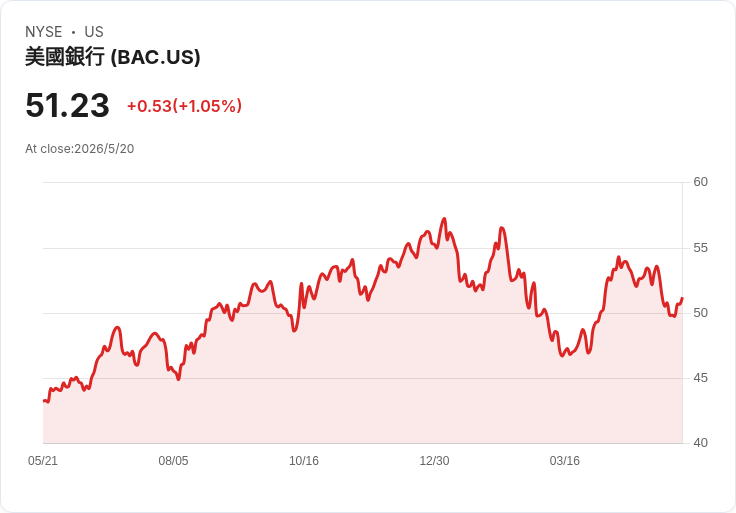Click the 03/16 date axis label
This screenshot has height=513, width=736.
click(x=565, y=461)
